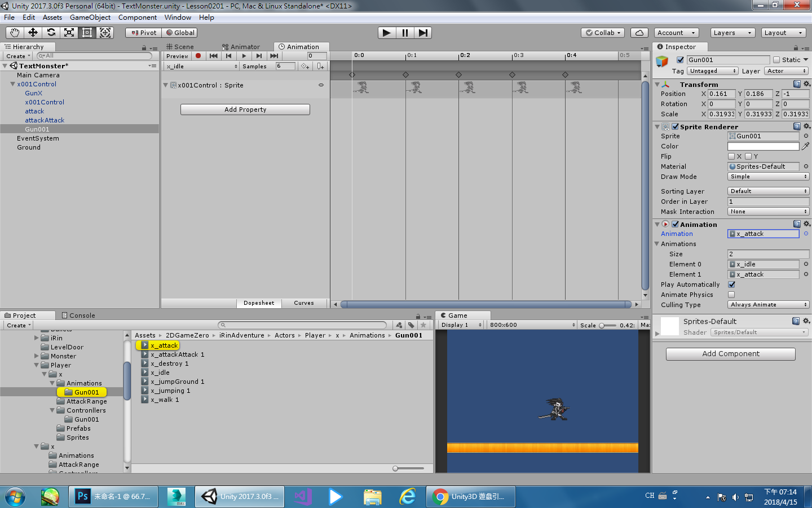Screen dimensions: 812x508
Task: Select the Rect transform tool
Action: 87,32
